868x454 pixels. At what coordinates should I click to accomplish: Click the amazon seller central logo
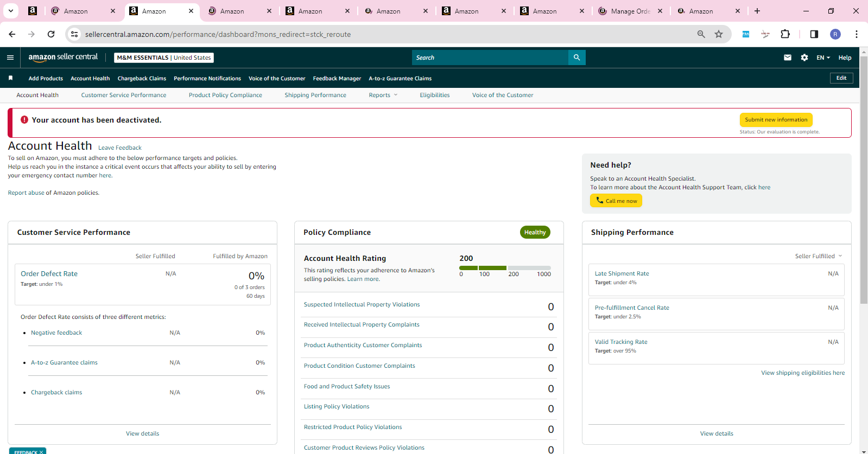pos(63,57)
